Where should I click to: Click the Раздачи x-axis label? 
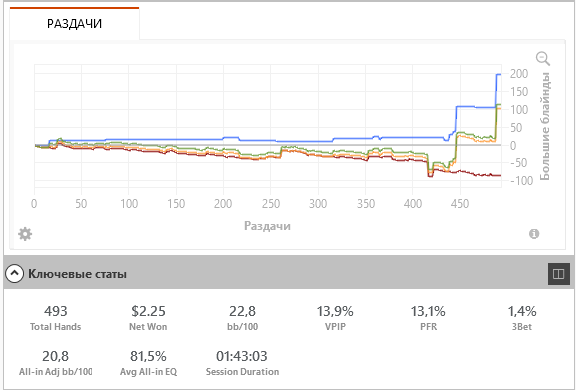(x=267, y=225)
